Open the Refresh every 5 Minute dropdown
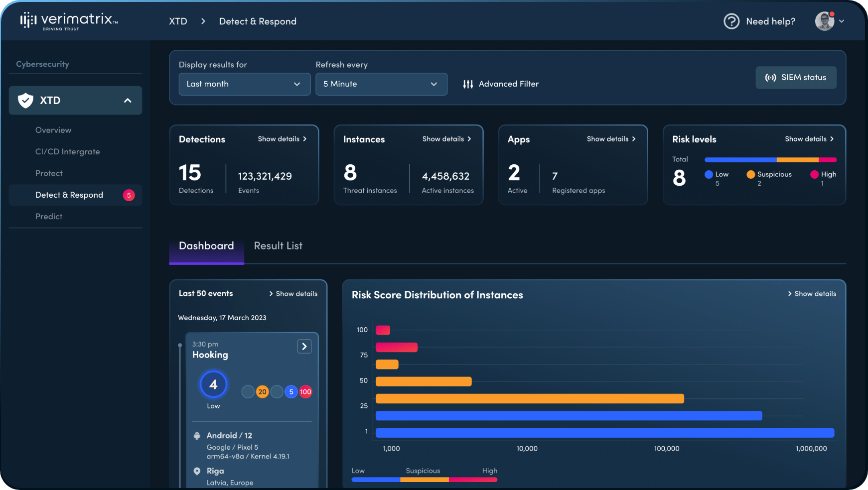 click(381, 84)
